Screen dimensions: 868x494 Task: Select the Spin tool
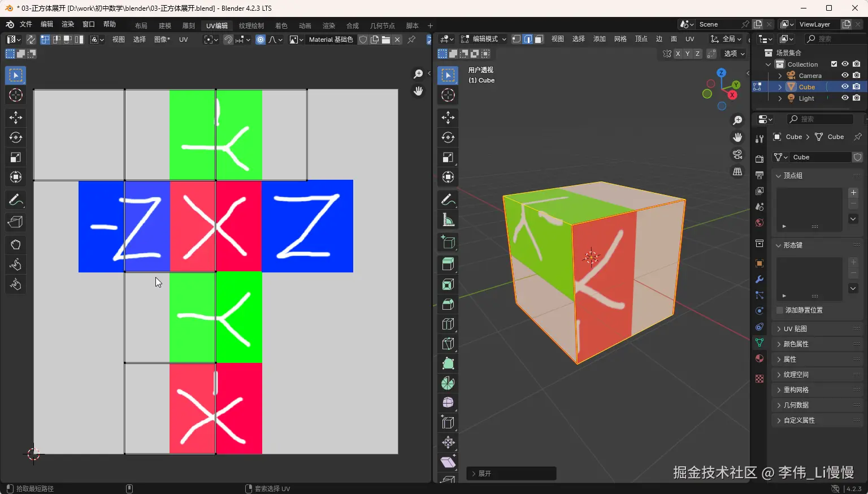(x=448, y=383)
